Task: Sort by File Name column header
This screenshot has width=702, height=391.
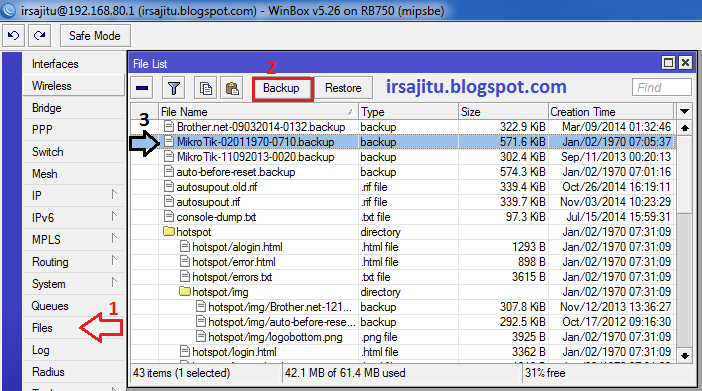Action: tap(258, 112)
